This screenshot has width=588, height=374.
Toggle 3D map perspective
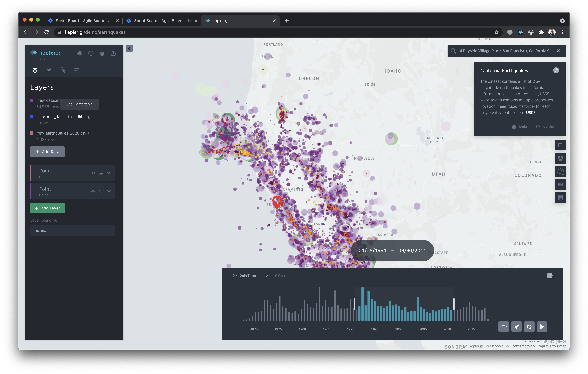560,158
